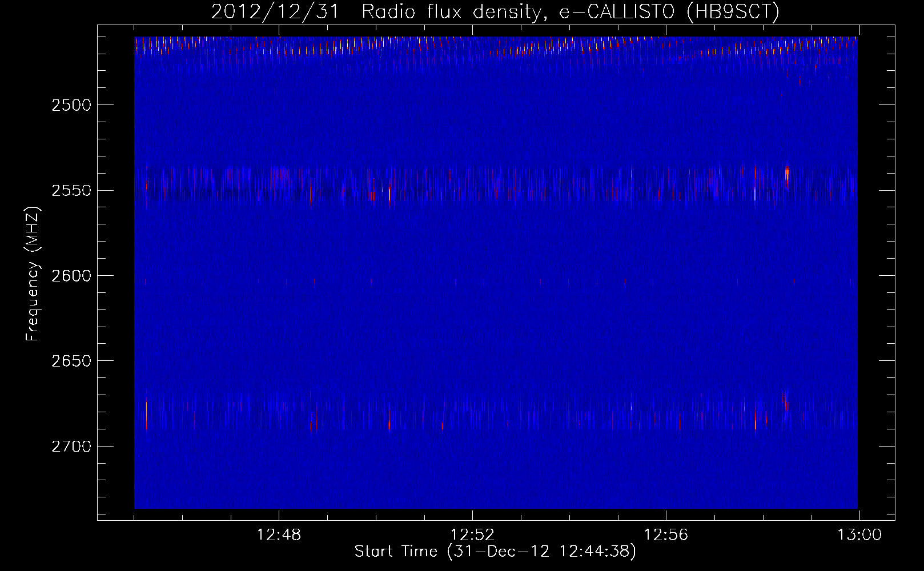Screen dimensions: 924x571
Task: Click the 12:48 time tick label
Action: point(279,535)
